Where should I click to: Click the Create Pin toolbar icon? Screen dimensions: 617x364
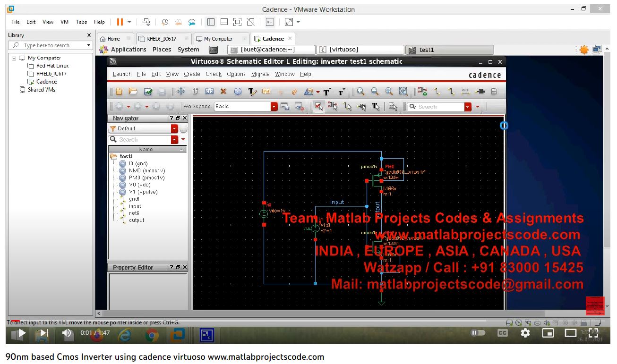click(x=480, y=92)
